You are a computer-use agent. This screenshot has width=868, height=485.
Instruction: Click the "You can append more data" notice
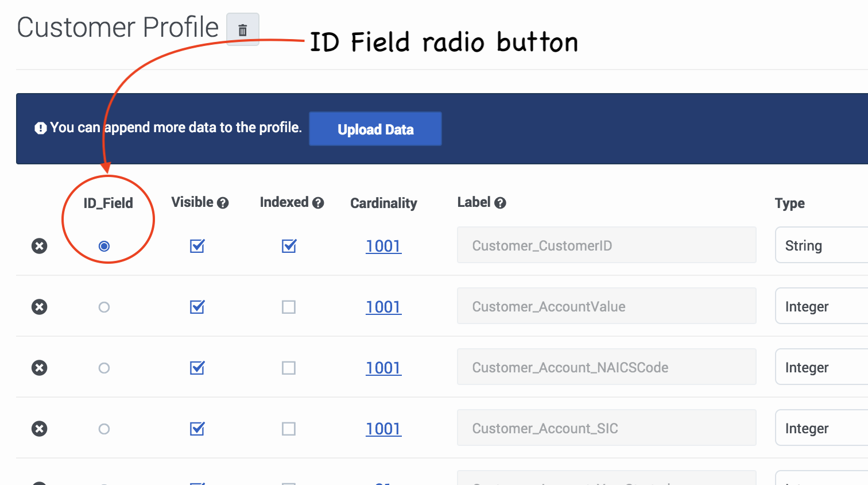[176, 128]
